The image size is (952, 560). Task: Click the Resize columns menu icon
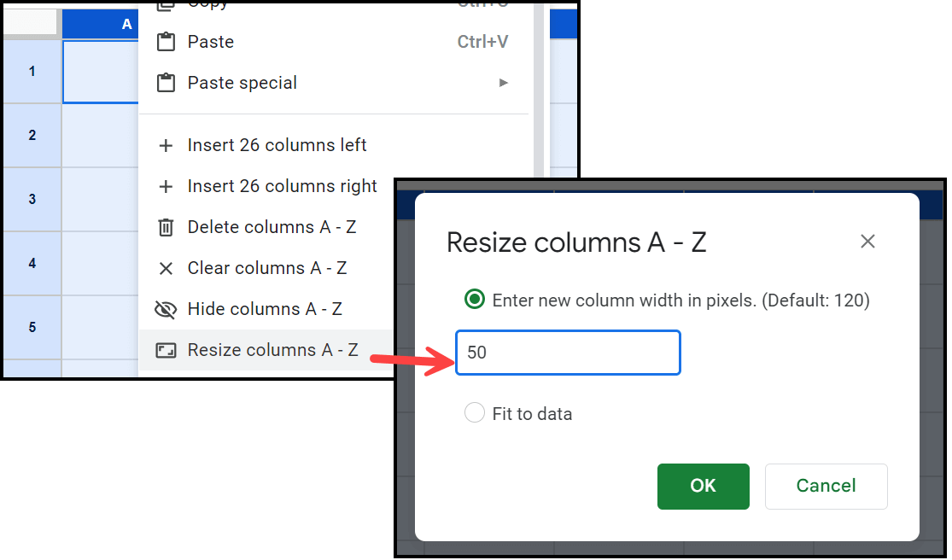click(x=166, y=350)
